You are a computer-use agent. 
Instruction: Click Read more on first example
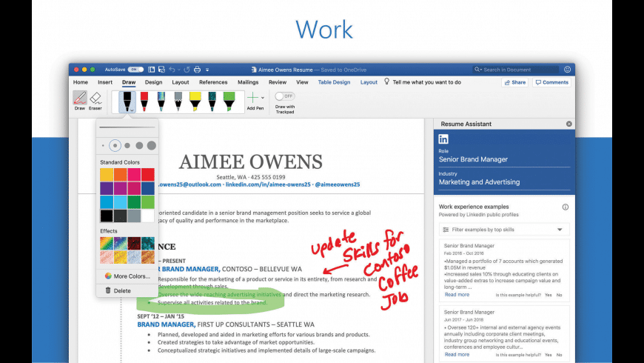point(457,294)
